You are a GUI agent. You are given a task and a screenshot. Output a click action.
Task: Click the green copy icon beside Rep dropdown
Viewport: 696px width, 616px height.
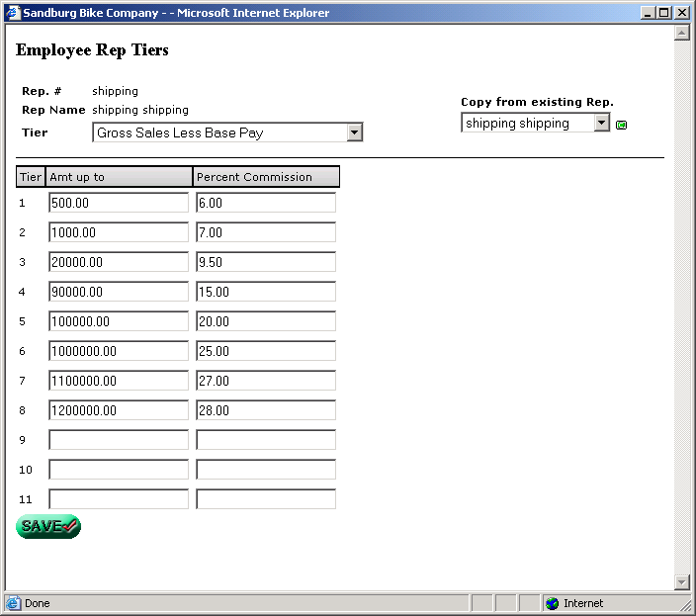[622, 125]
